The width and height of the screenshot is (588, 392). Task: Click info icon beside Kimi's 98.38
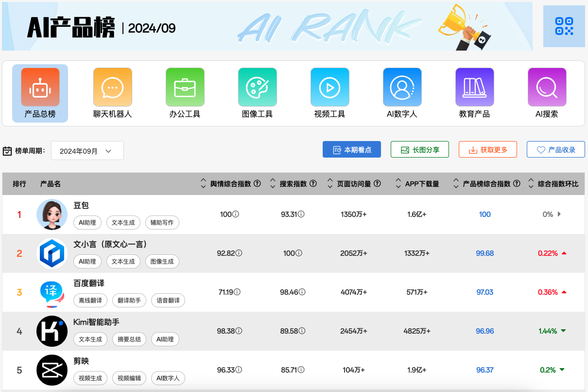click(x=239, y=331)
